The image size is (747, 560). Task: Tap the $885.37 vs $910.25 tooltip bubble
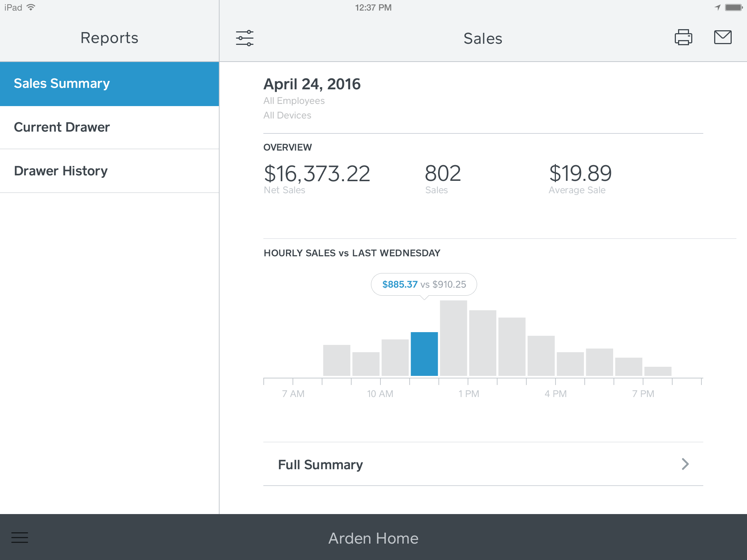tap(424, 284)
